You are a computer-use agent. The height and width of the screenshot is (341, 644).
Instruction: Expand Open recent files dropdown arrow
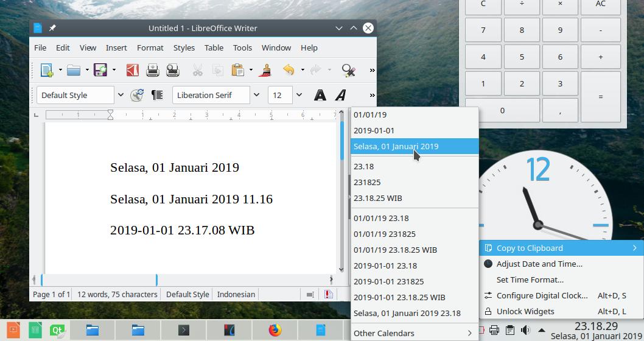87,70
